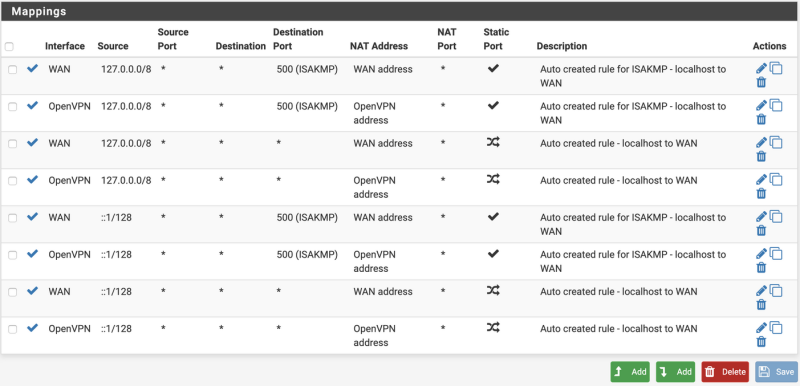Copy the first WAN ISAKMP 127.0.0.0/8 mapping
This screenshot has height=386, width=800.
tap(776, 68)
